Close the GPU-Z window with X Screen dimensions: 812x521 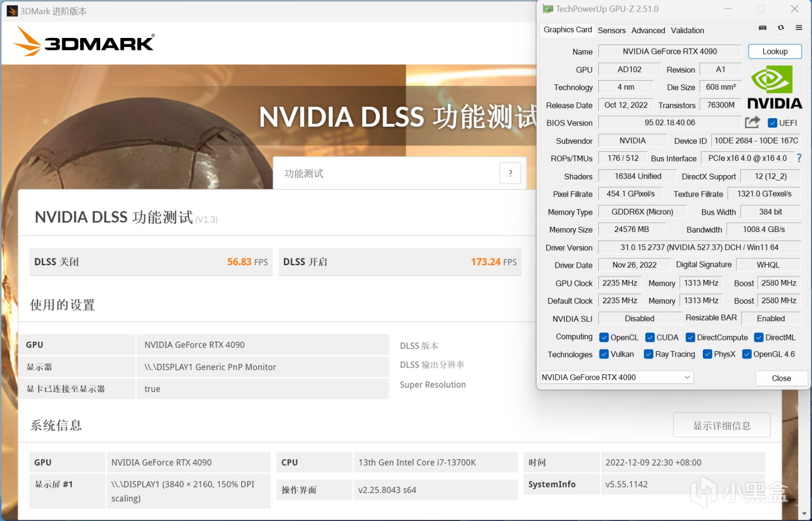pos(795,9)
